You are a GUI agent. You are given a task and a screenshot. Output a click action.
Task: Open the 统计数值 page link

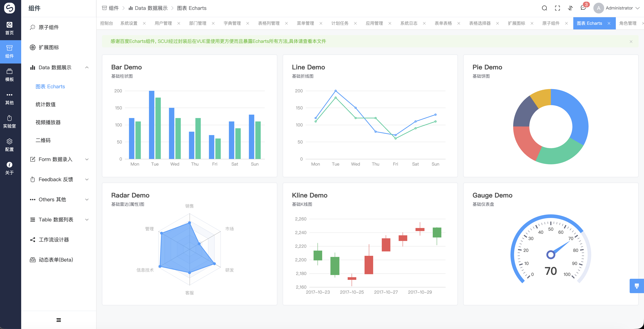pos(46,104)
